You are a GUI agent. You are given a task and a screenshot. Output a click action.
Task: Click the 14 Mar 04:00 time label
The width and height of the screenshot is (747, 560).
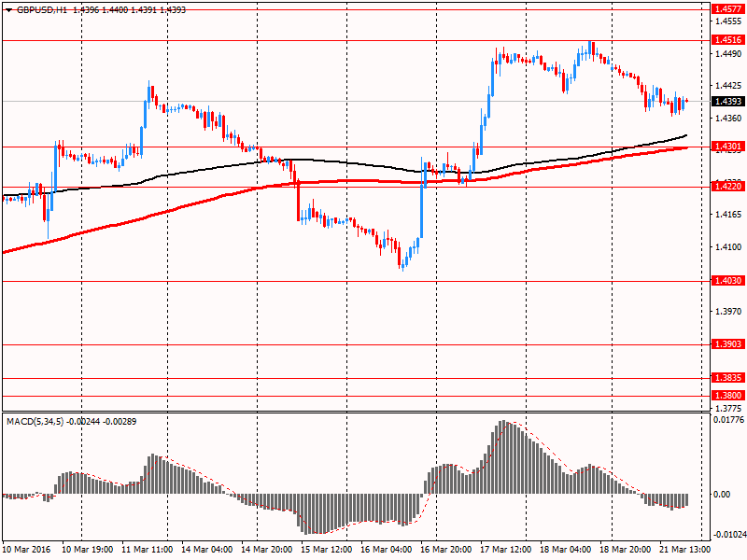click(206, 550)
